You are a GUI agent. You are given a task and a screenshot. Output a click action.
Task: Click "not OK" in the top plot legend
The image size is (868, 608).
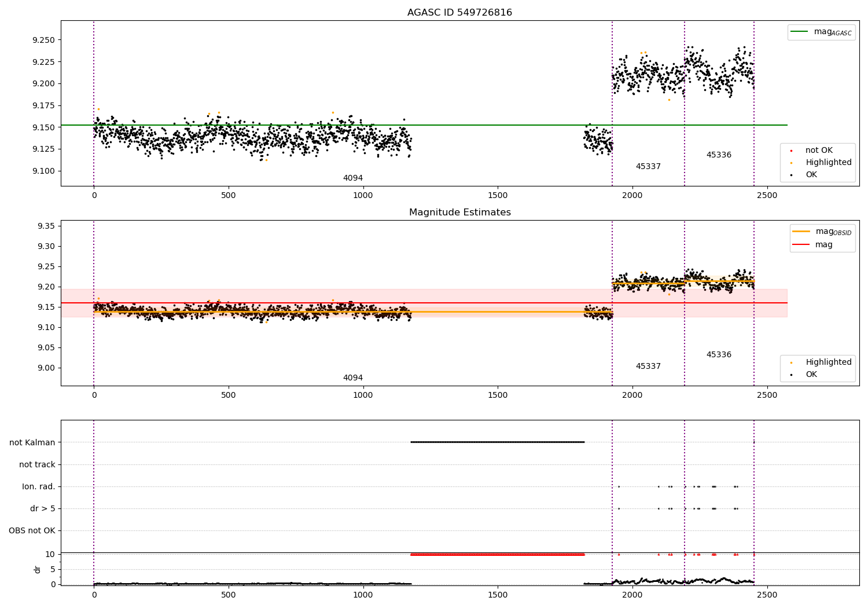click(819, 151)
